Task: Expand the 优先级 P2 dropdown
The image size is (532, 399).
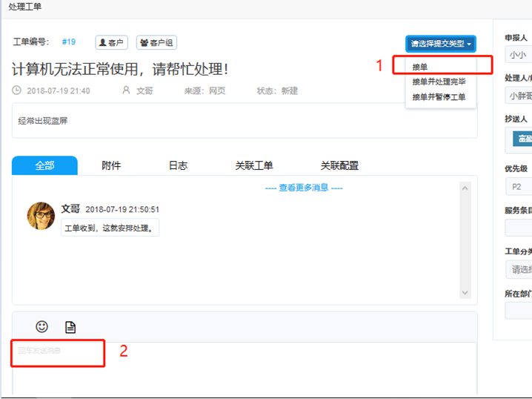Action: tap(519, 186)
